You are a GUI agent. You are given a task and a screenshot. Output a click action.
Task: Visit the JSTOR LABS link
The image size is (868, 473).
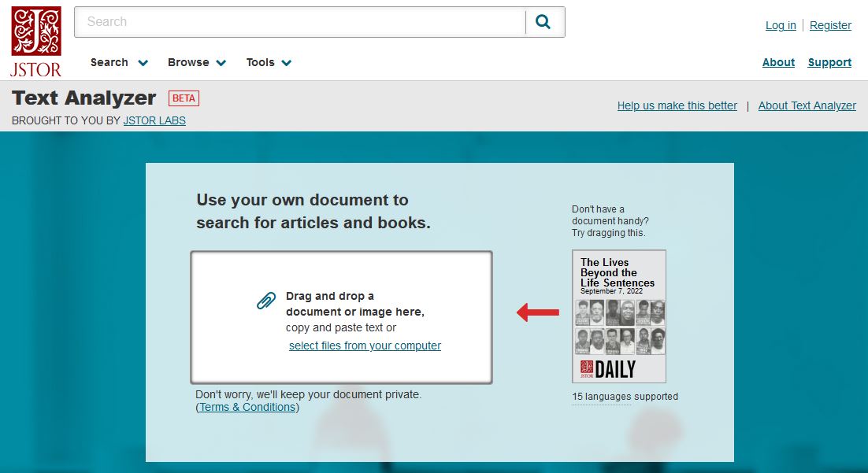click(154, 120)
